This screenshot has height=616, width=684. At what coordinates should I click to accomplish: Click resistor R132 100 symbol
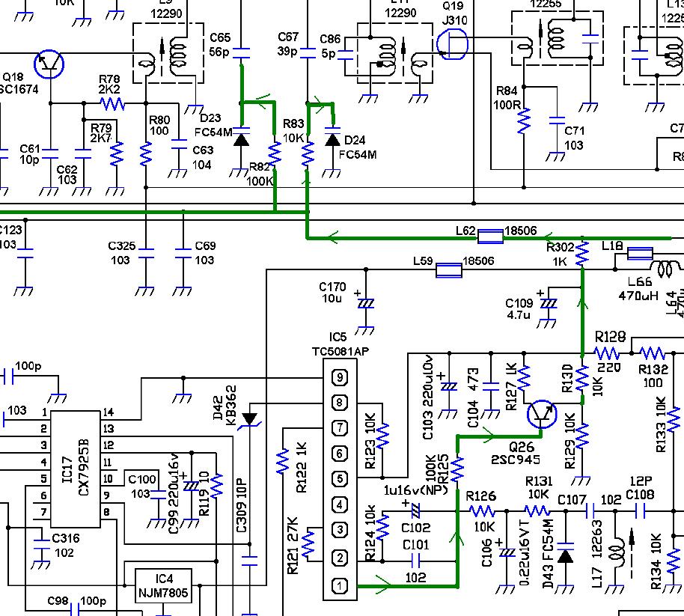[653, 353]
